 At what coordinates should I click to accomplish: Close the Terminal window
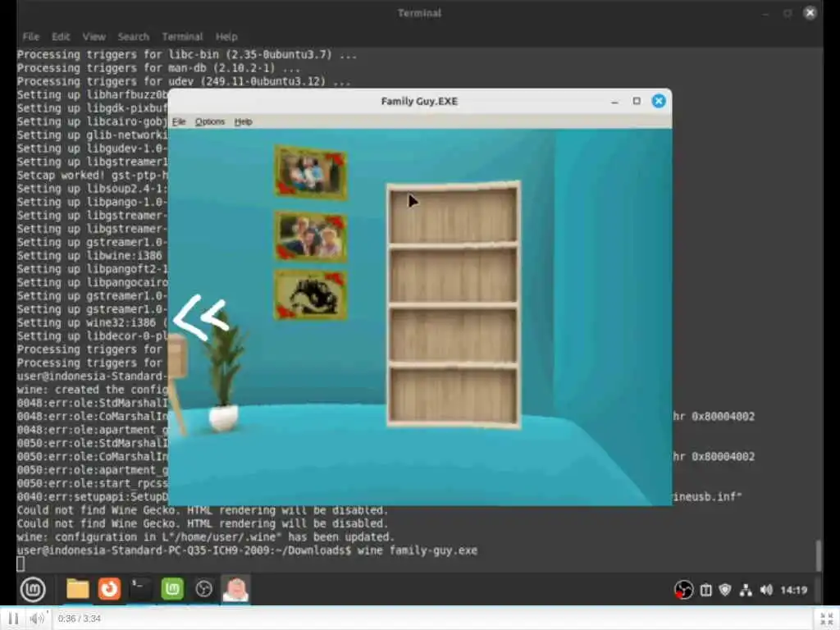pos(810,13)
